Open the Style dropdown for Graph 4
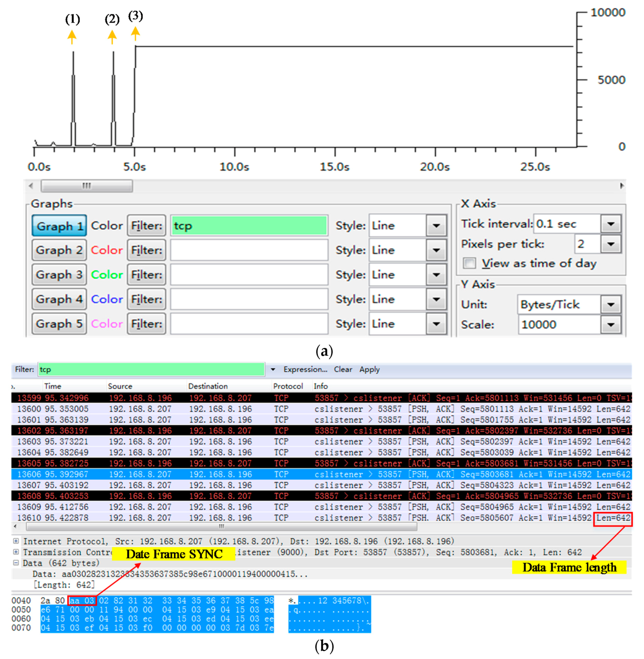 point(436,299)
